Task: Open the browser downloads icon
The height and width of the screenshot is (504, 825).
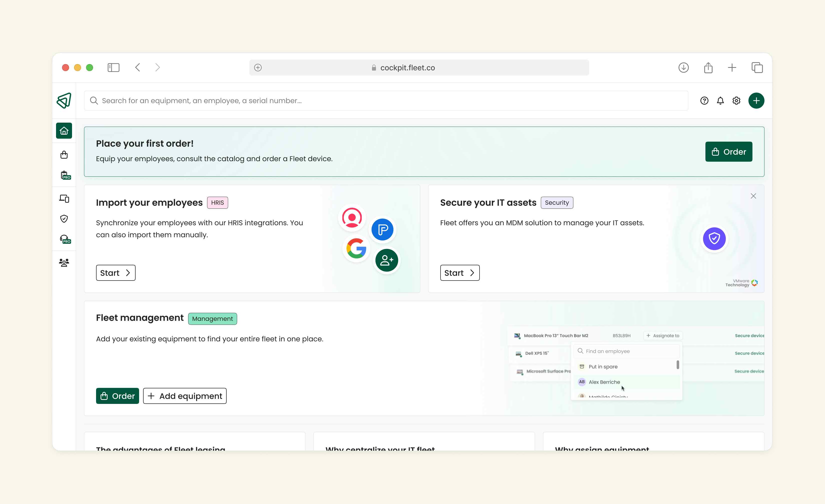Action: click(683, 68)
